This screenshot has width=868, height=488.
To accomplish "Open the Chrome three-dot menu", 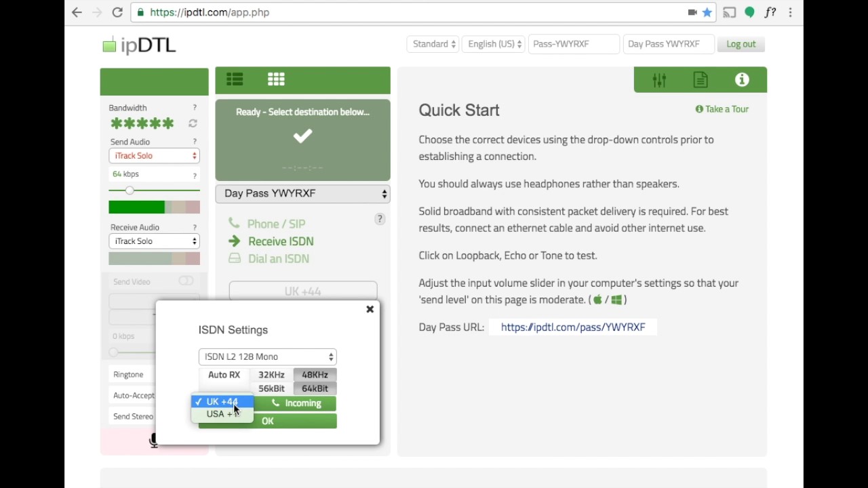I will 790,12.
